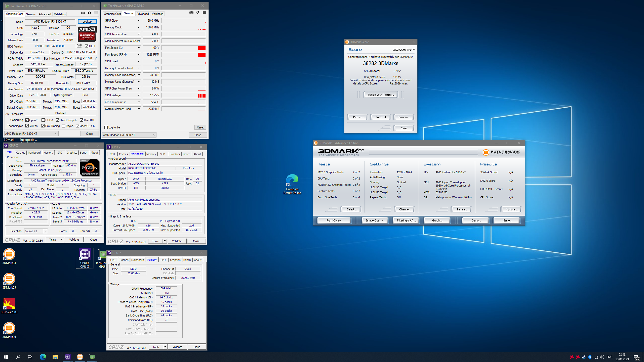Click the To Excel button

pyautogui.click(x=381, y=117)
